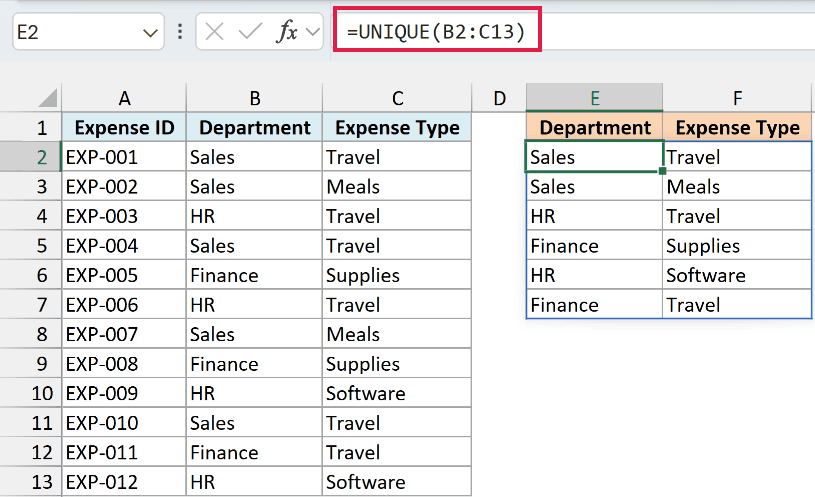Select row 1 header
The image size is (815, 497).
pyautogui.click(x=31, y=127)
